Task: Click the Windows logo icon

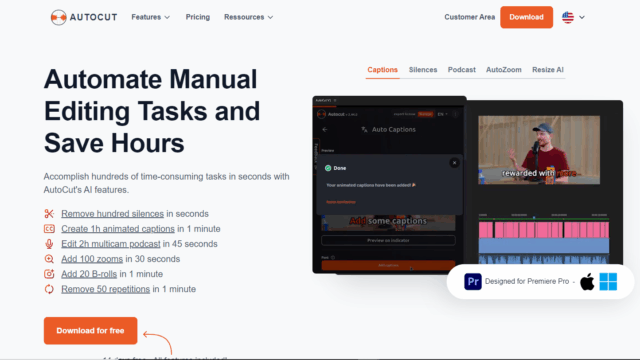Action: tap(608, 282)
